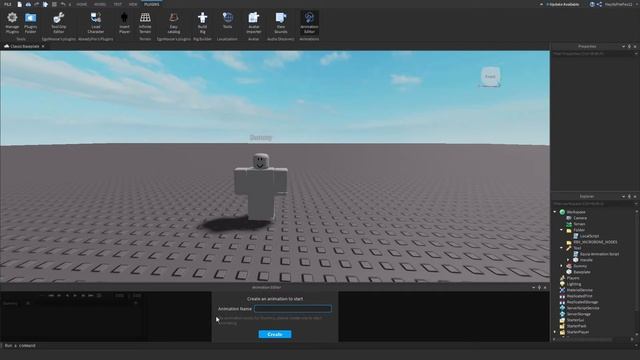Expand the StarterPlayer node in Explorer
The image size is (640, 360).
(555, 332)
